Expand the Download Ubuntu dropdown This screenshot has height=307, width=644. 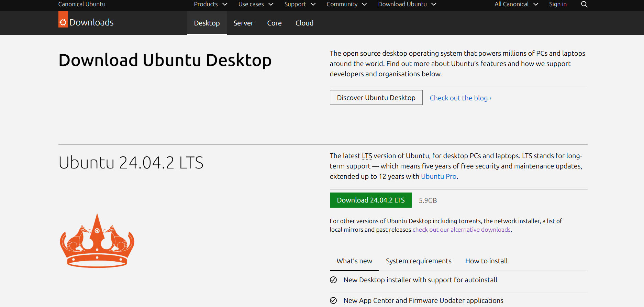click(407, 4)
